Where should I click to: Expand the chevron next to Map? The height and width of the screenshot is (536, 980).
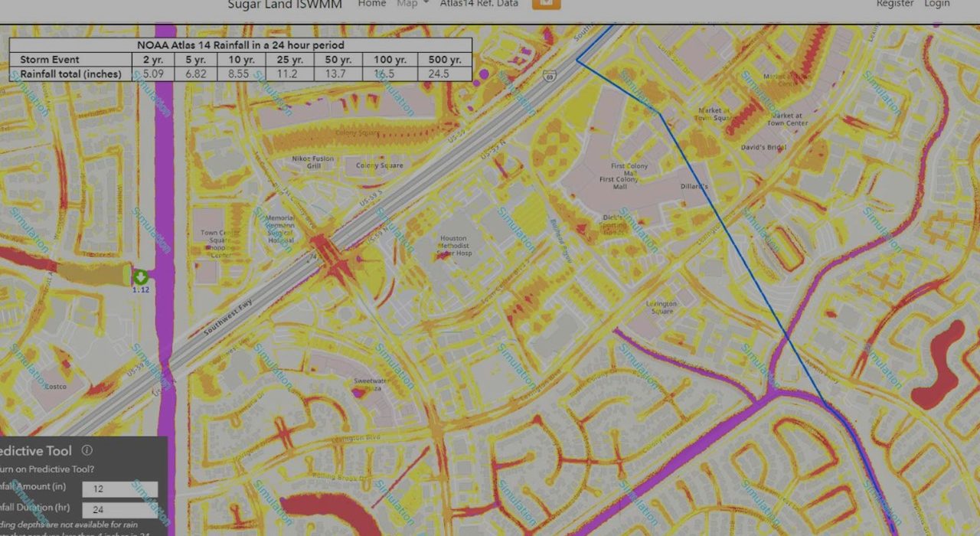point(425,3)
